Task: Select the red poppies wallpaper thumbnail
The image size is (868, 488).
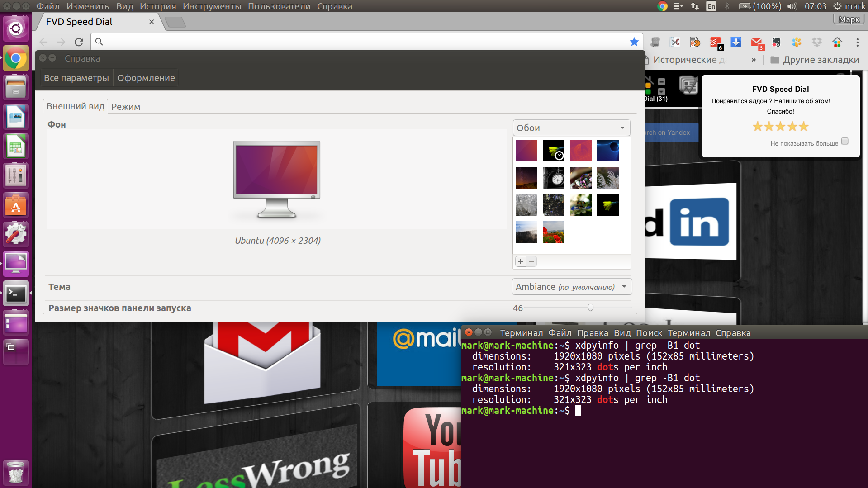Action: 553,232
